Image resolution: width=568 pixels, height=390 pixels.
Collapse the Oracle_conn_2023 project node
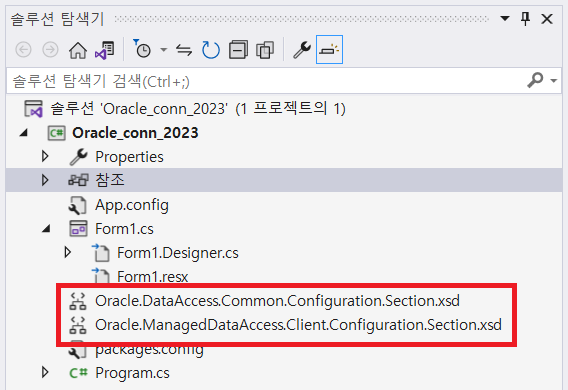24,133
